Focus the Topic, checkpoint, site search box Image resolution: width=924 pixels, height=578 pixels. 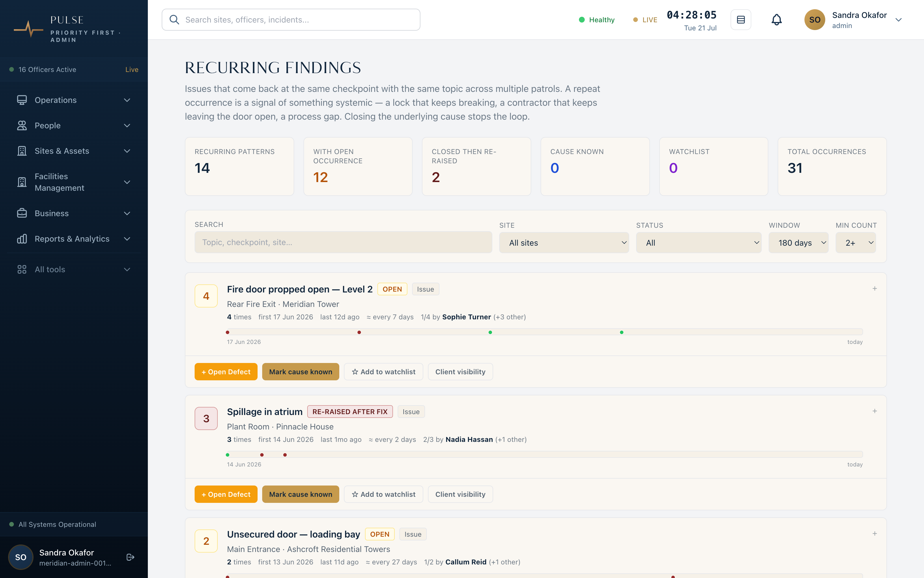(x=343, y=242)
